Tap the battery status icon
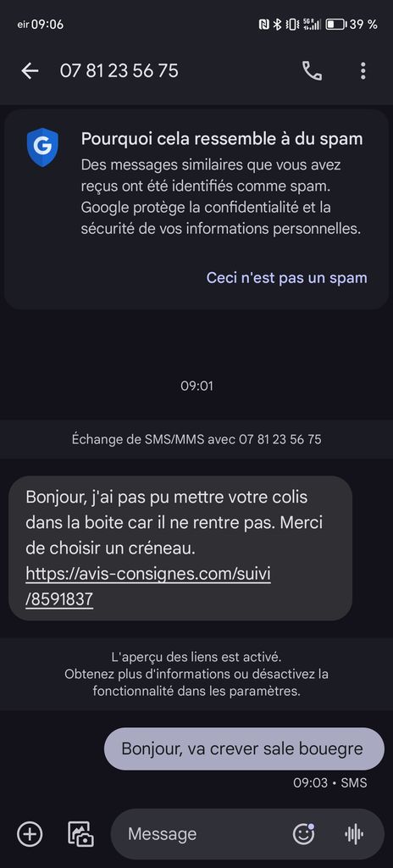 [335, 25]
